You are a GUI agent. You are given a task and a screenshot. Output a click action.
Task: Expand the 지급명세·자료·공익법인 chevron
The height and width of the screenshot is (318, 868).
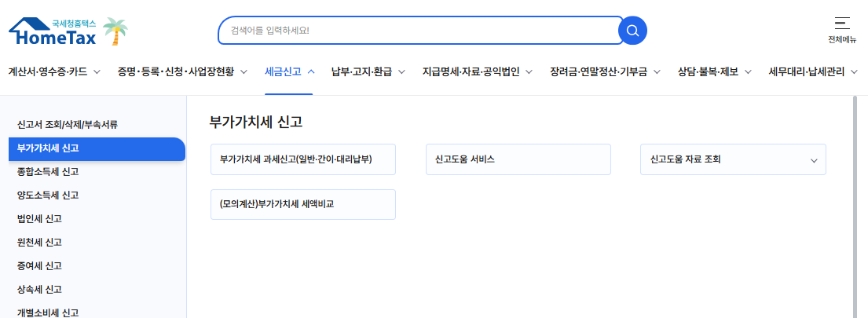tap(529, 72)
